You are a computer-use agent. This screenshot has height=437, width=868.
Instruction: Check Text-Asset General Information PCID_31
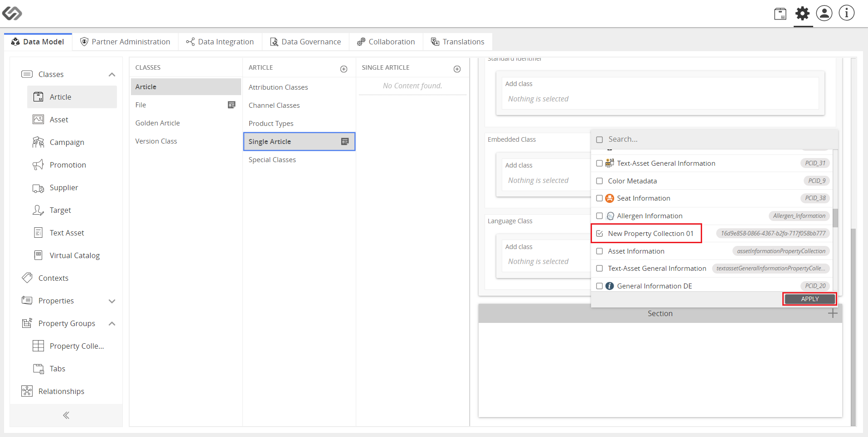[x=599, y=163]
